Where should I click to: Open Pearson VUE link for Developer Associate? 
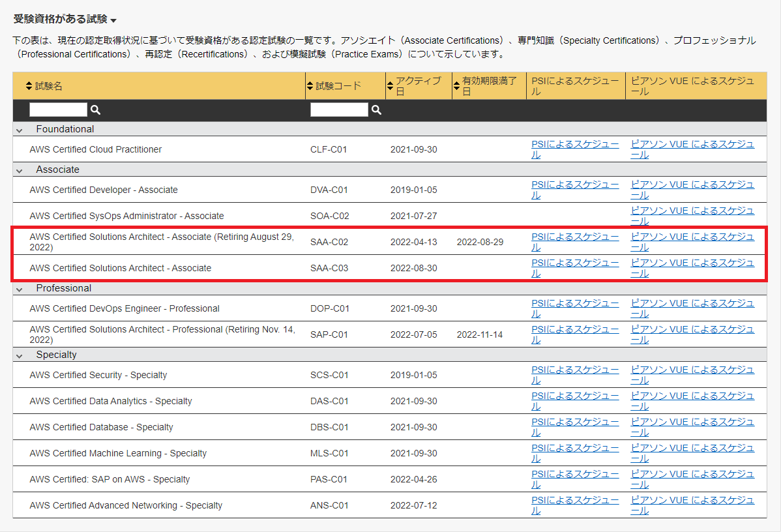click(692, 190)
